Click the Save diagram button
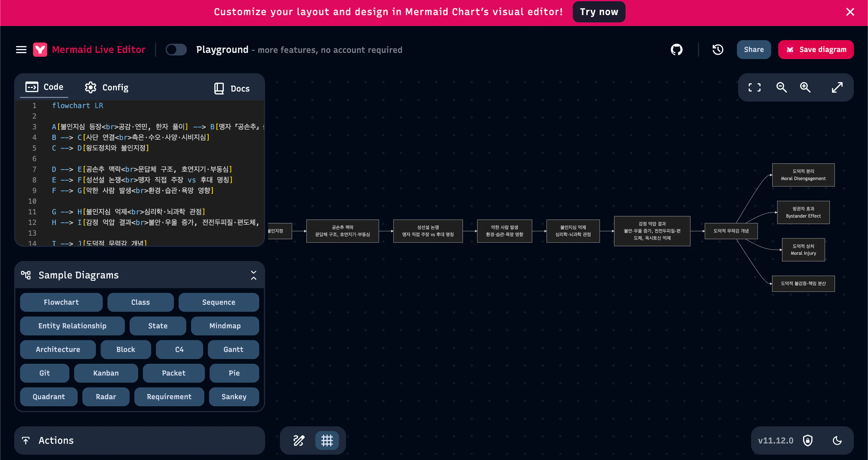Viewport: 868px width, 460px height. click(815, 50)
